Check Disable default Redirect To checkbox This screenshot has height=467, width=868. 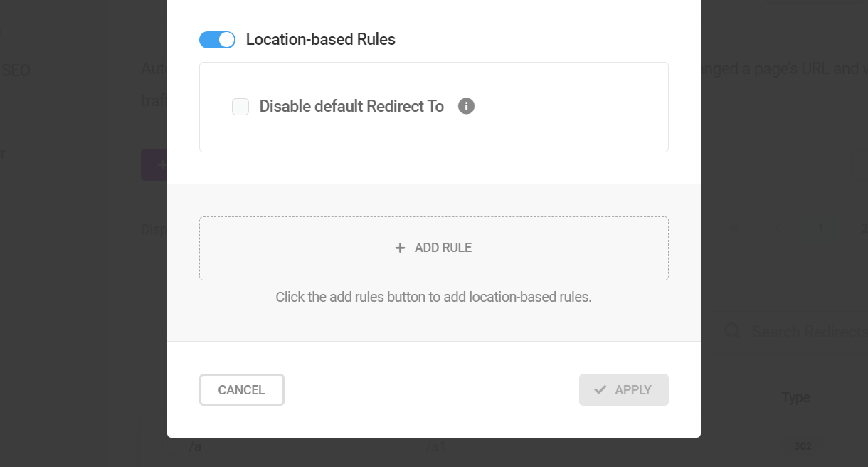240,107
